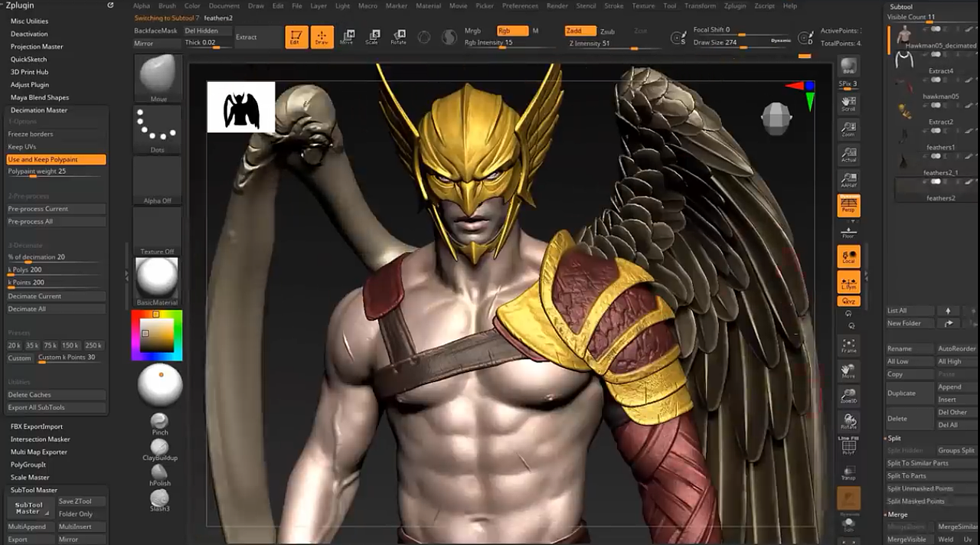
Task: Expand the 3D Print Hub section
Action: [x=29, y=72]
